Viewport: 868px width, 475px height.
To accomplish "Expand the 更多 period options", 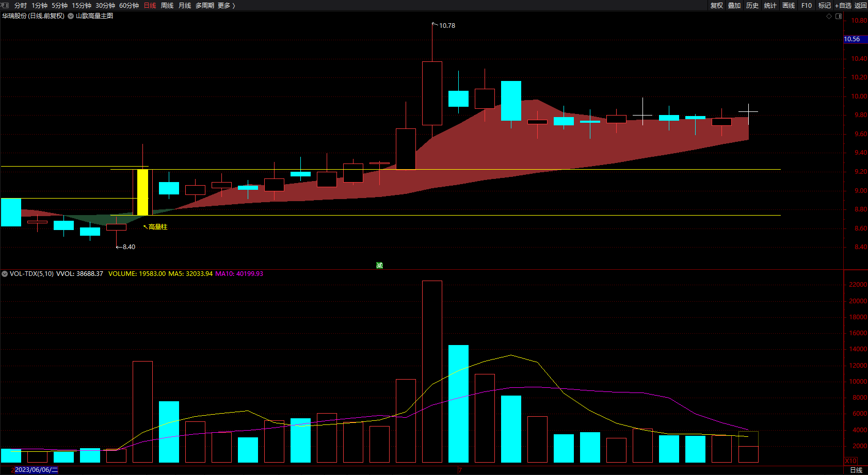I will tap(227, 5).
